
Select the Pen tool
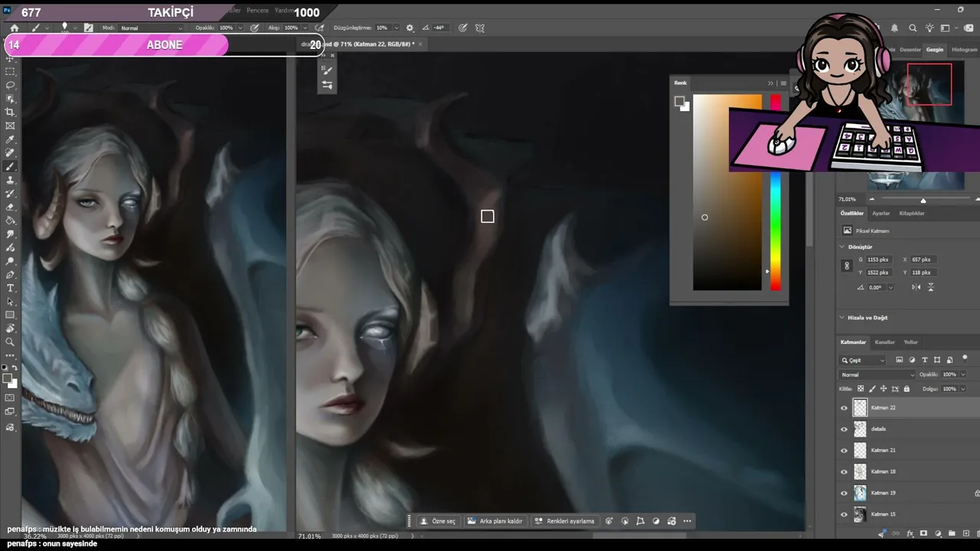coord(10,274)
